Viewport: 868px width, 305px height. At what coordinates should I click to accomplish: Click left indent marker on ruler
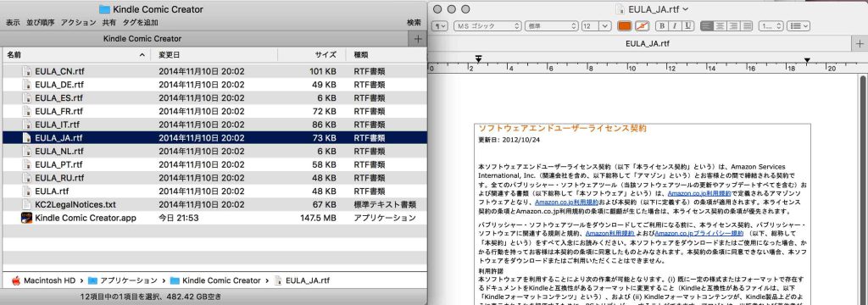click(478, 58)
